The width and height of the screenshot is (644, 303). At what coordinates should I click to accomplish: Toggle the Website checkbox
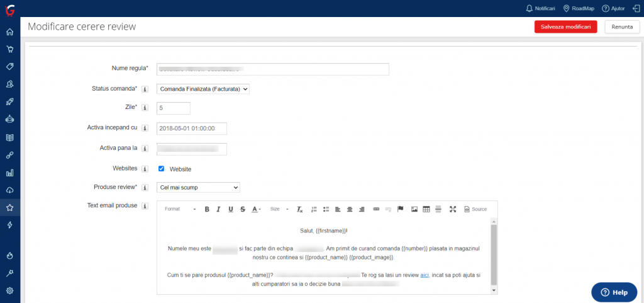(162, 169)
